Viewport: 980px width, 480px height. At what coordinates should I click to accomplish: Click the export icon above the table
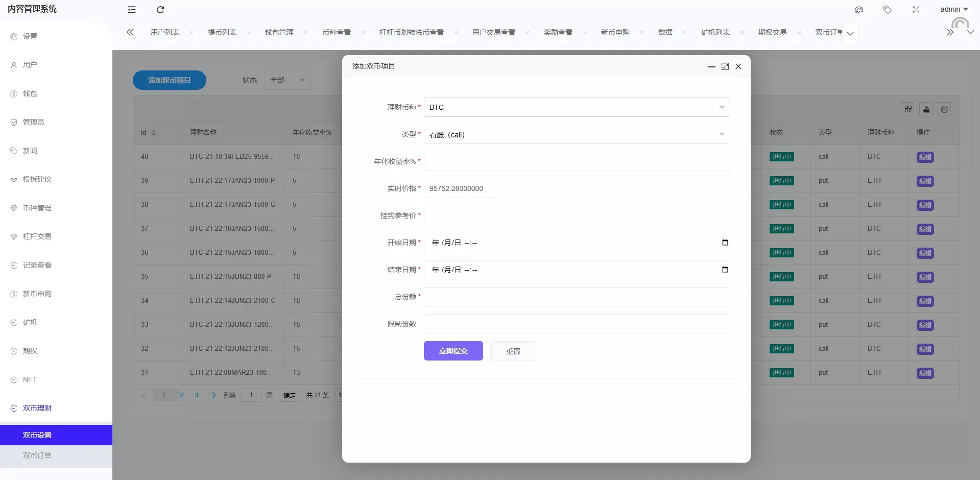tap(926, 109)
